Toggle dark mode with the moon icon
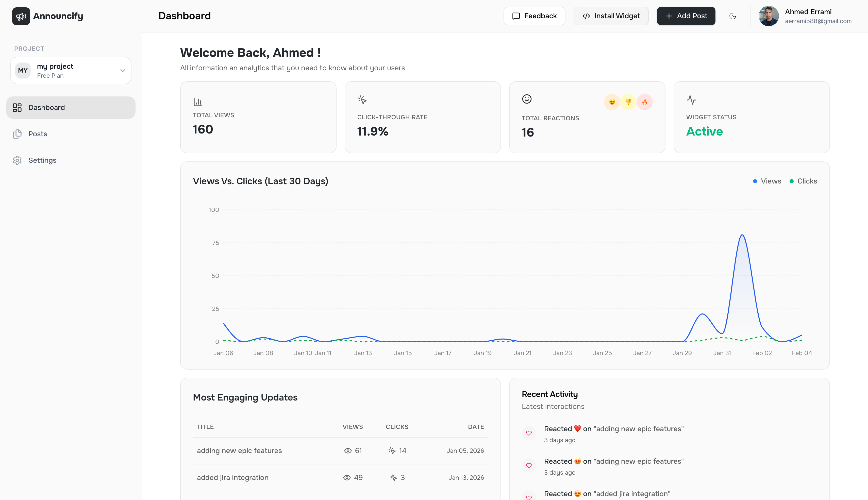Image resolution: width=868 pixels, height=500 pixels. pos(733,16)
